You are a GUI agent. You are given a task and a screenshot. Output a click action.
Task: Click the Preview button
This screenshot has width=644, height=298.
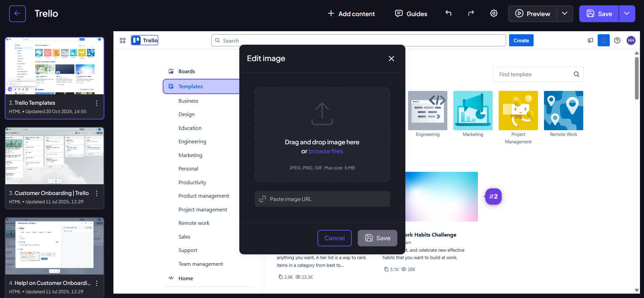click(x=533, y=14)
